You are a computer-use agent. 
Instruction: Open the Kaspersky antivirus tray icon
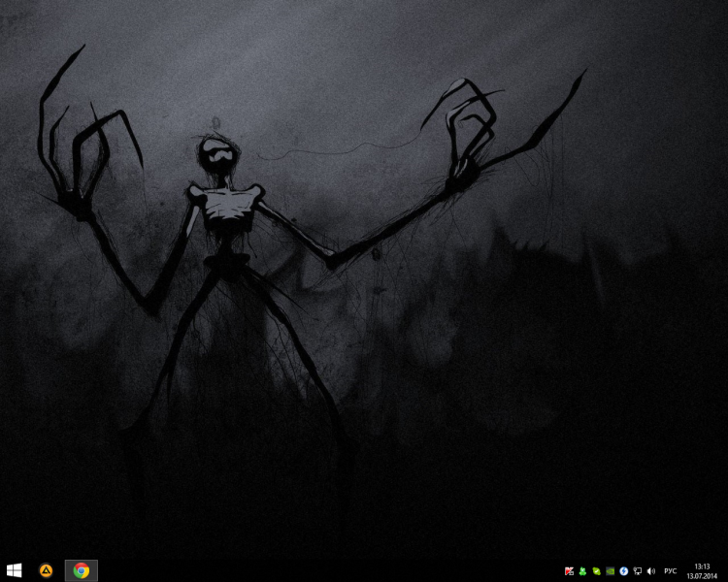[569, 571]
